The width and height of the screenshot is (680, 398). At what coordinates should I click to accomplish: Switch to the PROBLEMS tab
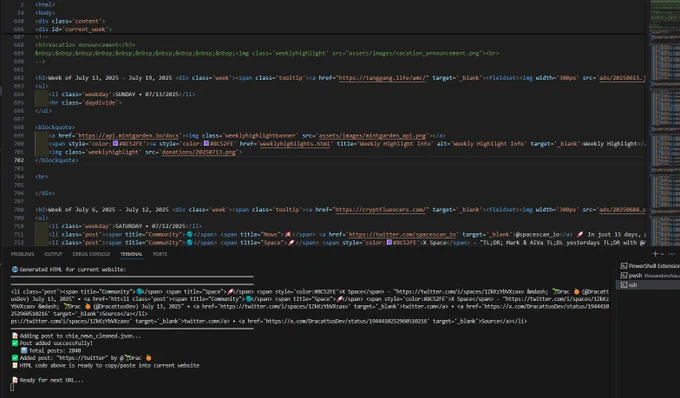pos(23,254)
